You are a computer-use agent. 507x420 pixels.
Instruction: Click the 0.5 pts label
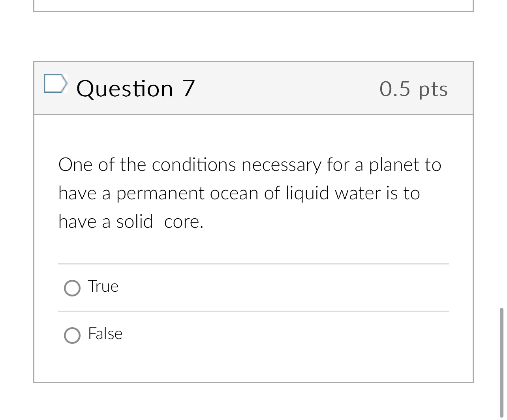coord(413,88)
